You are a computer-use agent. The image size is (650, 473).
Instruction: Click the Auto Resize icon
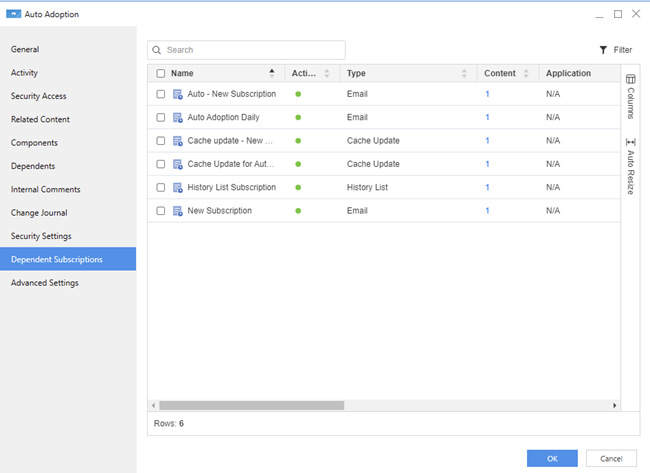click(x=630, y=142)
